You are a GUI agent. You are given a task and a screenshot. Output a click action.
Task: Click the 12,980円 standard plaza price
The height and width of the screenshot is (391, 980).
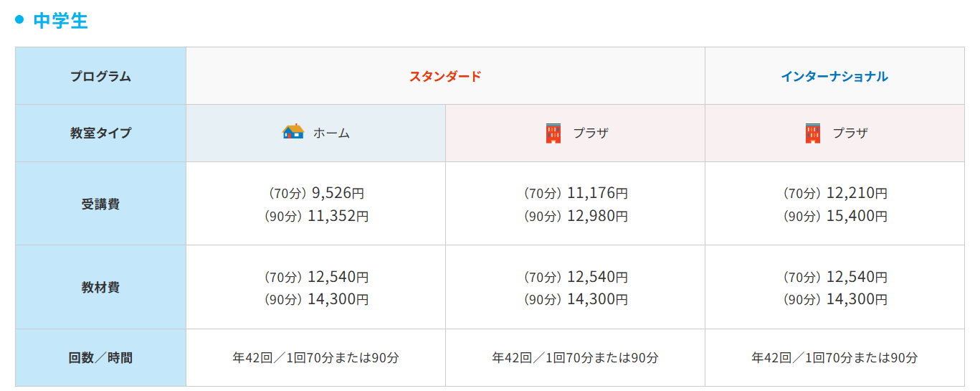pos(597,216)
